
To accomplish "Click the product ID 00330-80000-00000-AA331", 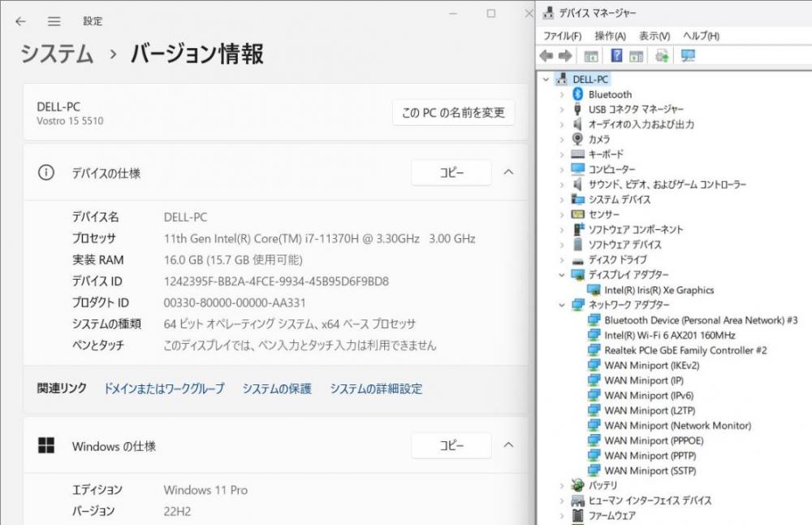I will (x=235, y=302).
